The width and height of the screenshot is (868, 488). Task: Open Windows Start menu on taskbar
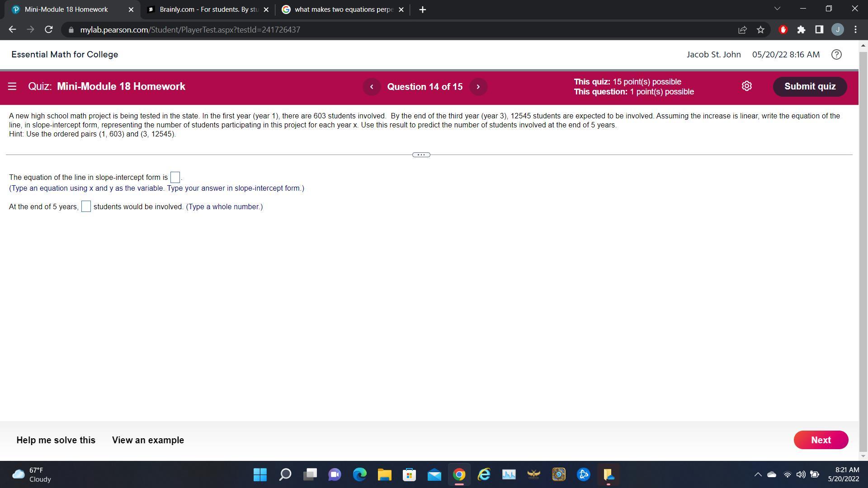(x=260, y=474)
